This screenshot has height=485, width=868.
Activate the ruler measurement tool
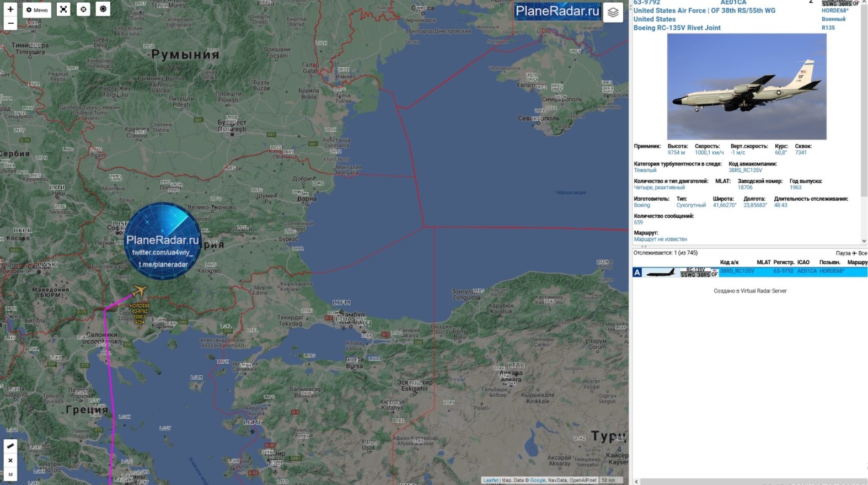pyautogui.click(x=10, y=446)
